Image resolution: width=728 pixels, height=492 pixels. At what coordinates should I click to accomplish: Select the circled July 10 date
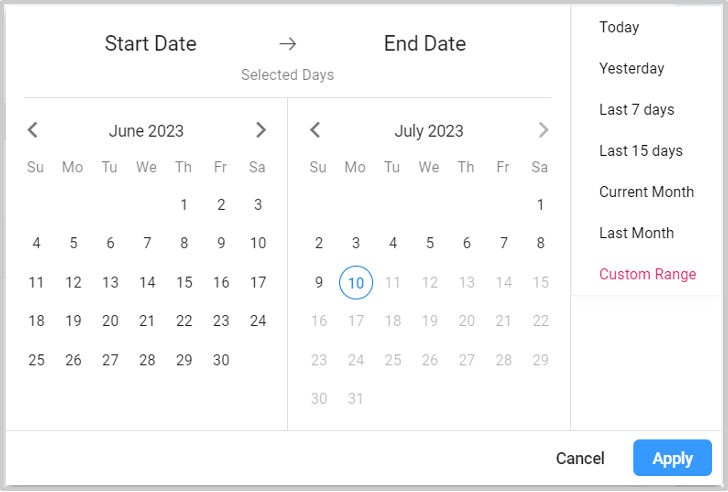[355, 282]
